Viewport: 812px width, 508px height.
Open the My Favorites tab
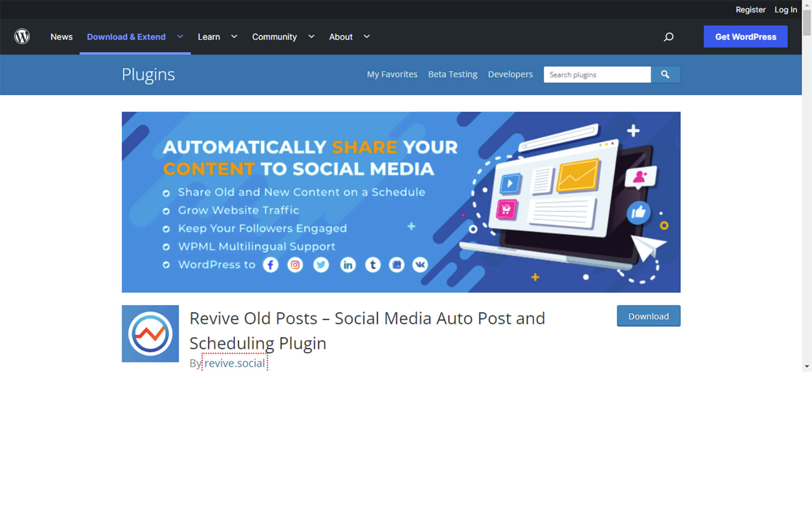pyautogui.click(x=392, y=75)
